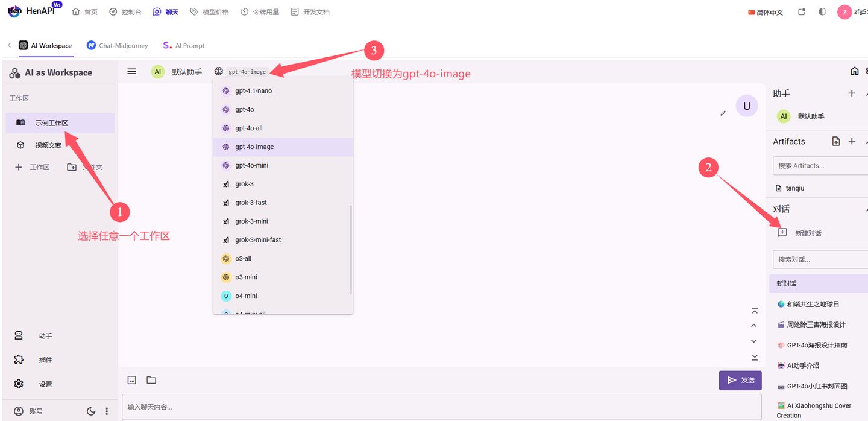Go to the 控制台 console
The height and width of the screenshot is (421, 868).
click(125, 12)
